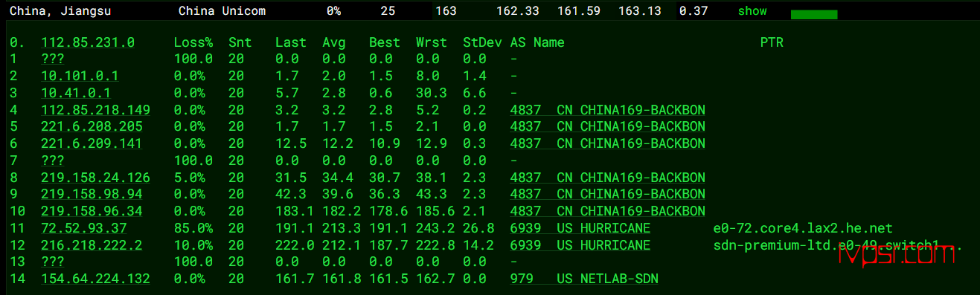Viewport: 980px width, 295px height.
Task: Open hop 2 IP 10.101.0.1
Action: [80, 76]
